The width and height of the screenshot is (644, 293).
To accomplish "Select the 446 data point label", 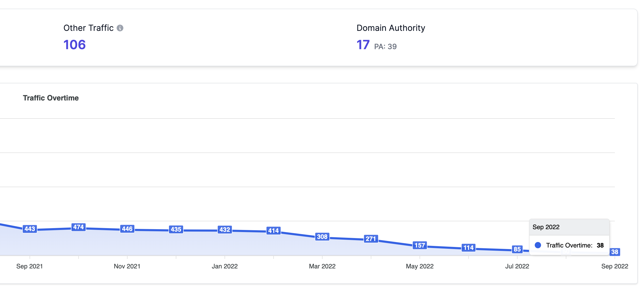I will [127, 229].
